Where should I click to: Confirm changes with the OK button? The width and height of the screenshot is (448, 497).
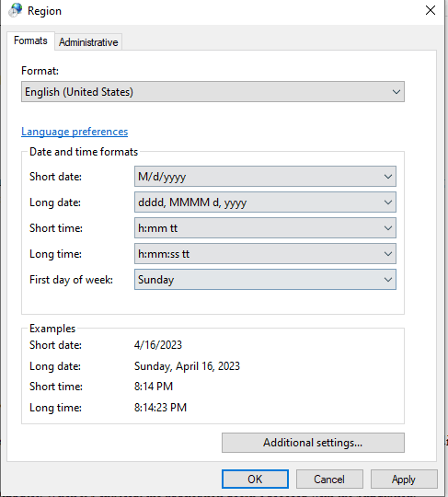click(x=255, y=479)
